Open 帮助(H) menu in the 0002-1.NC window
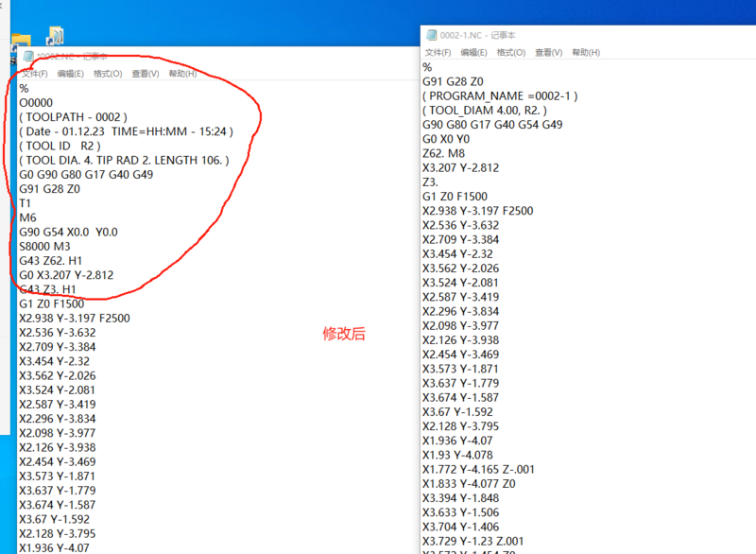This screenshot has width=756, height=554. pyautogui.click(x=586, y=53)
